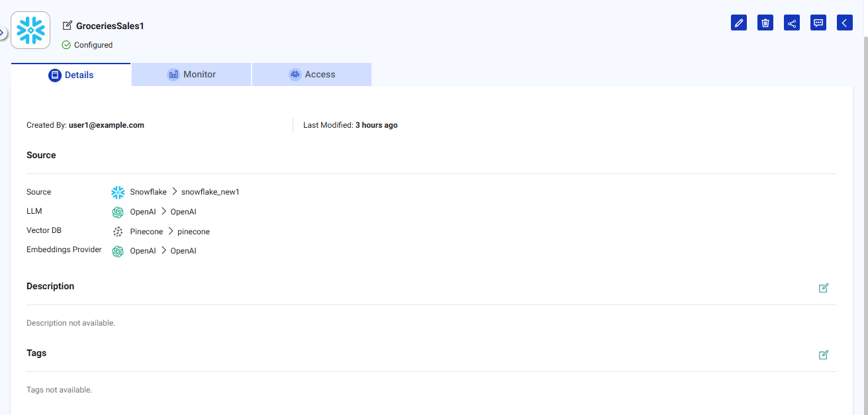The width and height of the screenshot is (868, 415).
Task: Click the pinecone vector DB name
Action: pyautogui.click(x=193, y=232)
